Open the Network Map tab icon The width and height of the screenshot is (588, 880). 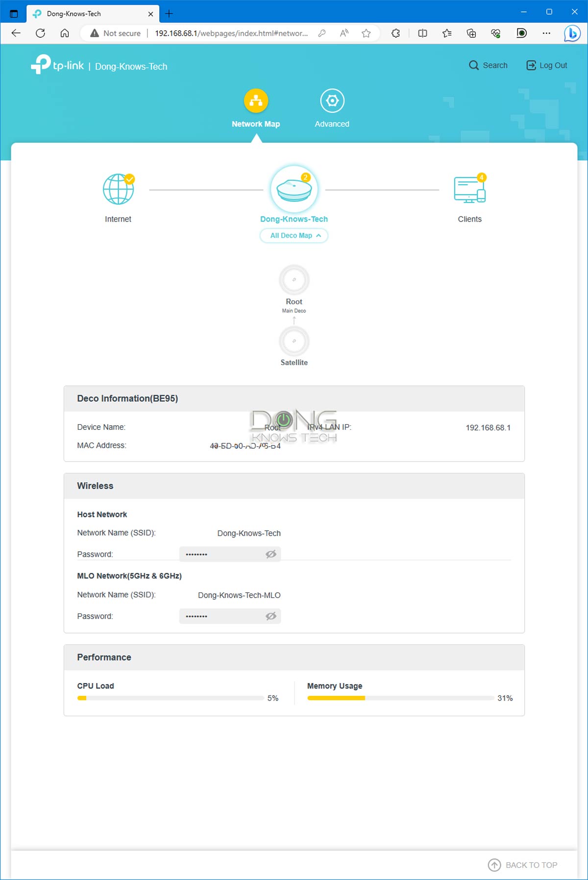click(256, 100)
